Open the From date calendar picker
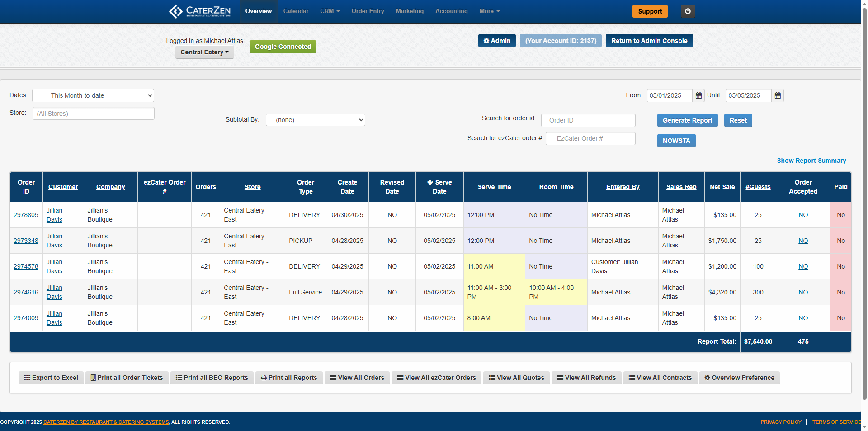The image size is (868, 431). (x=698, y=95)
